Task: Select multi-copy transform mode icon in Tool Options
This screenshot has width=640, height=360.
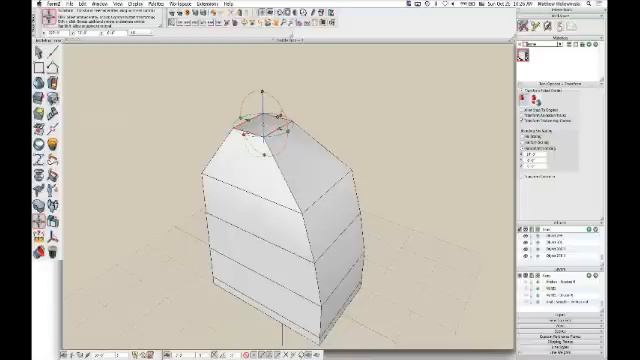Action: [x=535, y=100]
